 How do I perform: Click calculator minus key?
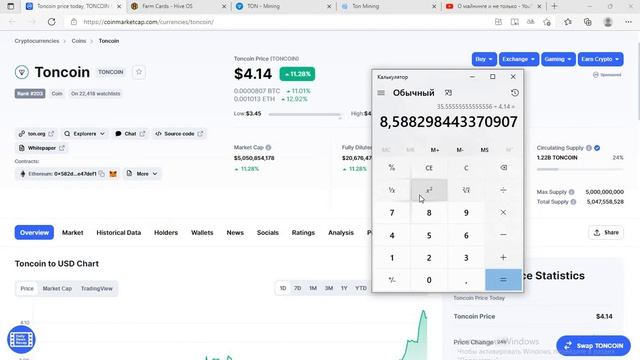[503, 235]
